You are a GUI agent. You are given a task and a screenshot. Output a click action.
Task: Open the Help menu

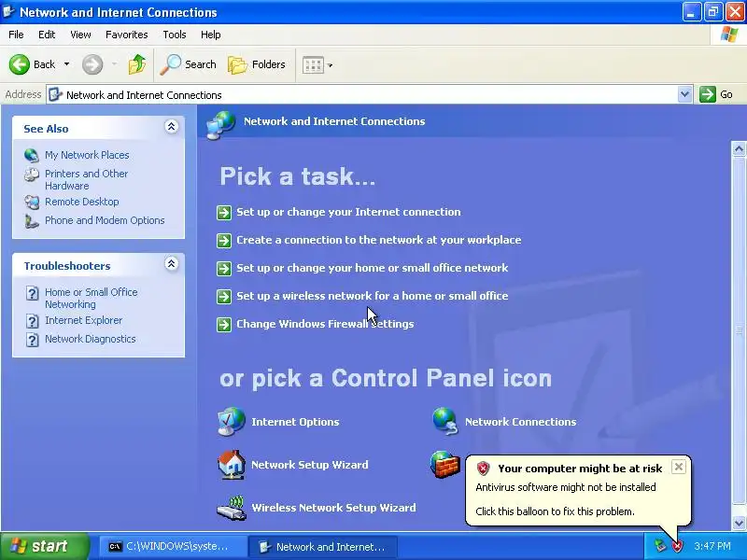pyautogui.click(x=211, y=35)
